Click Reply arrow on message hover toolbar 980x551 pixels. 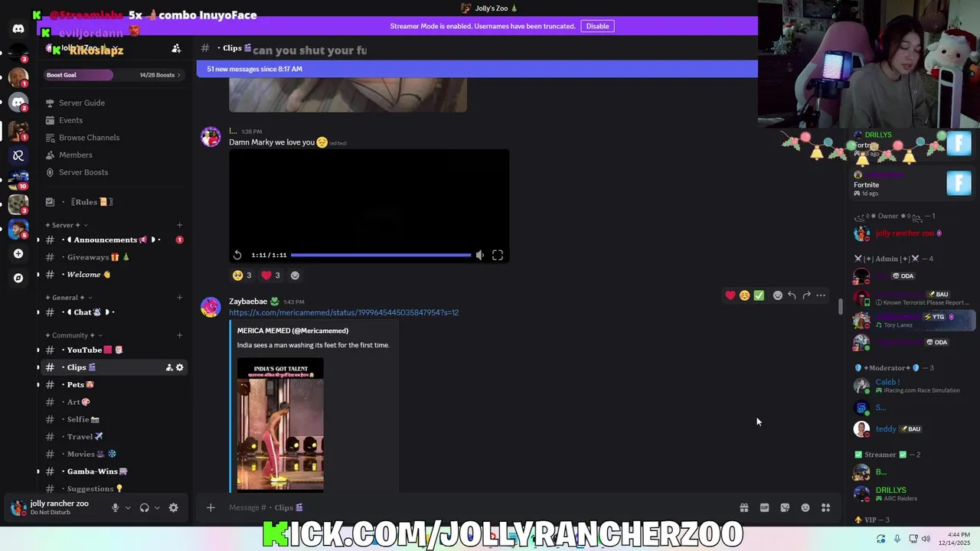[792, 295]
